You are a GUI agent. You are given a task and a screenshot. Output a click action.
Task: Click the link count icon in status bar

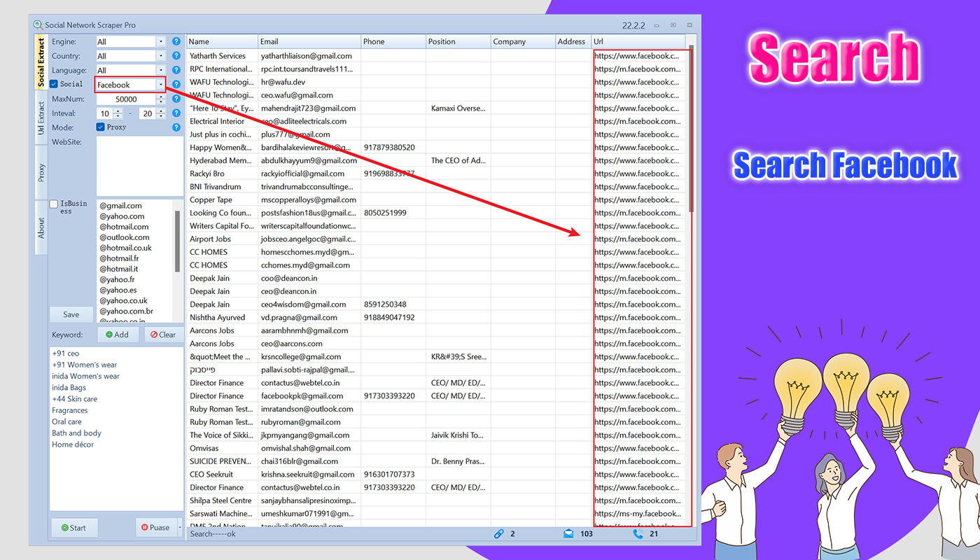[x=499, y=533]
